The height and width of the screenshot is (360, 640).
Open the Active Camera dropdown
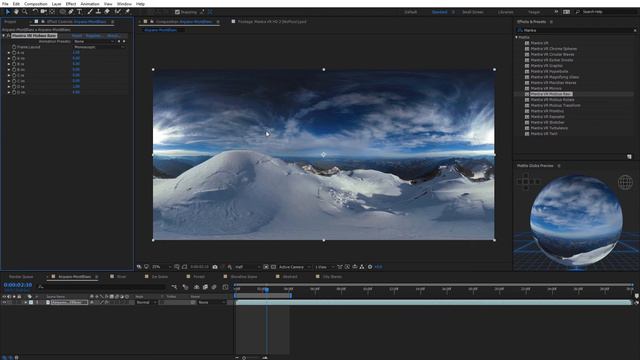click(x=294, y=267)
